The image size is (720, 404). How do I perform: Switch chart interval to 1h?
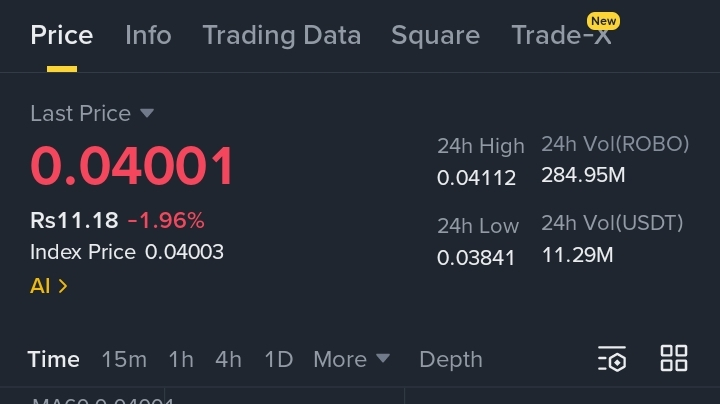pos(181,359)
